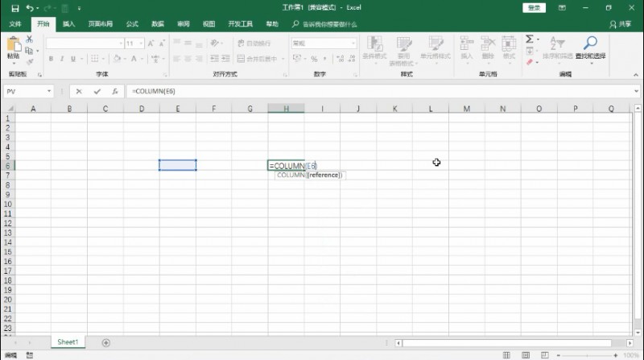Switch to Page Layout view in status bar
The height and width of the screenshot is (360, 644).
point(526,355)
